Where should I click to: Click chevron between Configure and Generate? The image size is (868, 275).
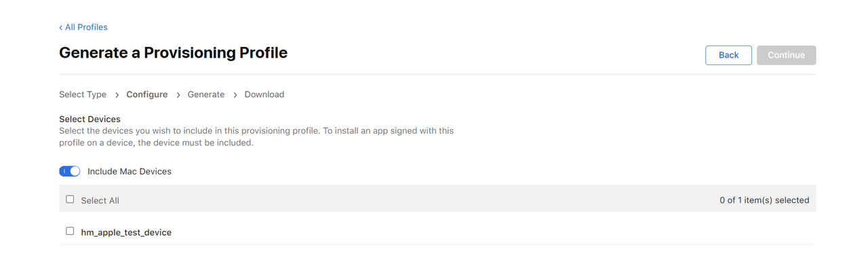tap(178, 95)
